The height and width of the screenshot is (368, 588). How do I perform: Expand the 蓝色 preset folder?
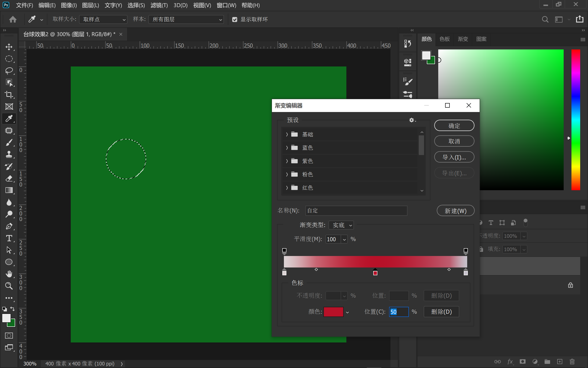287,148
